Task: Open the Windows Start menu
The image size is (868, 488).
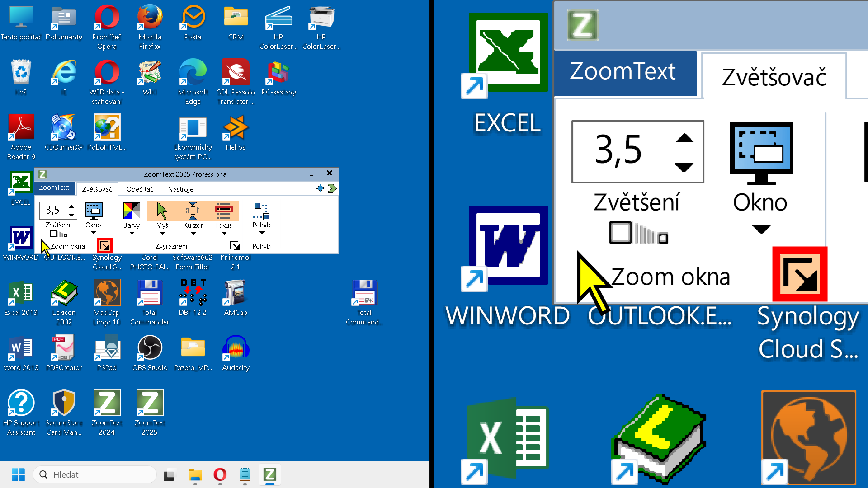Action: click(18, 474)
